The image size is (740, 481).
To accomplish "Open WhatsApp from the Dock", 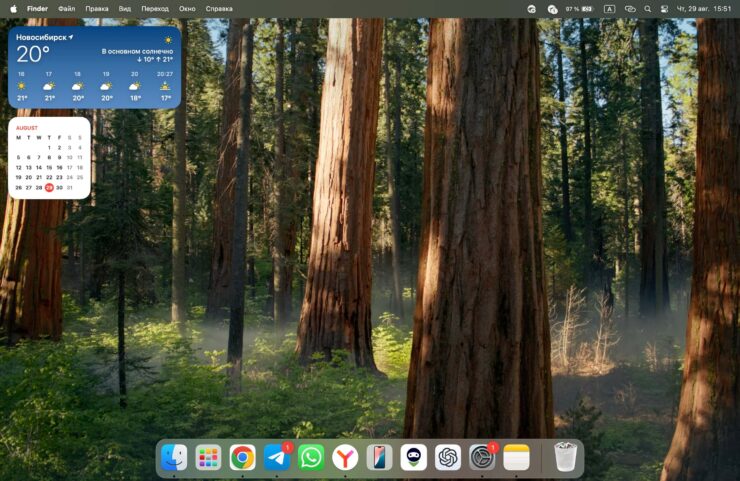I will [311, 457].
